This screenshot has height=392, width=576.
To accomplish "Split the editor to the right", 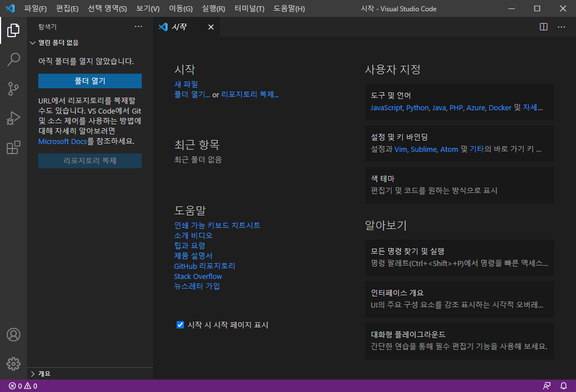I will tap(544, 27).
